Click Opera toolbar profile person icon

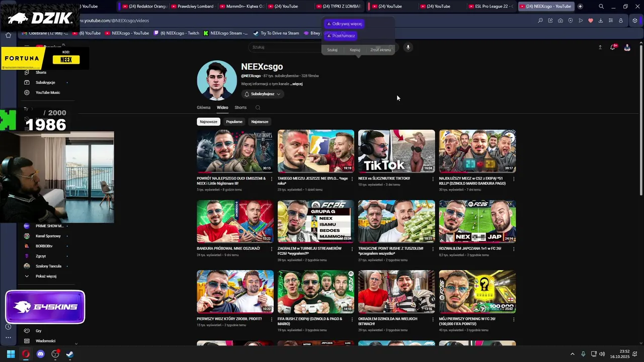[621, 21]
